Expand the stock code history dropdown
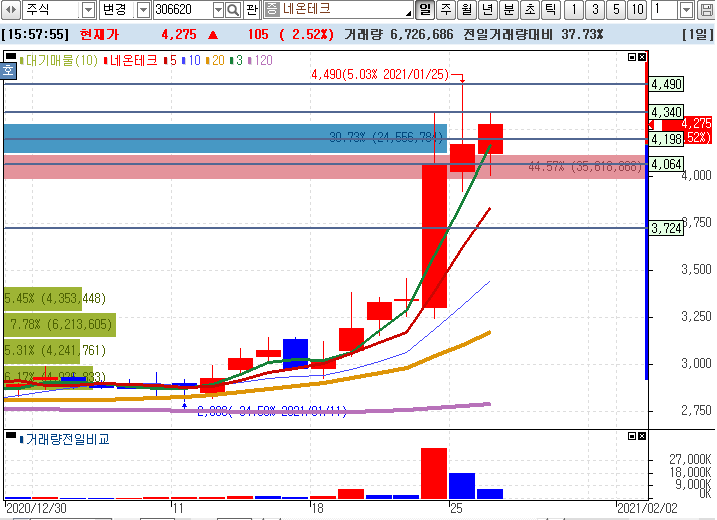 click(x=219, y=10)
